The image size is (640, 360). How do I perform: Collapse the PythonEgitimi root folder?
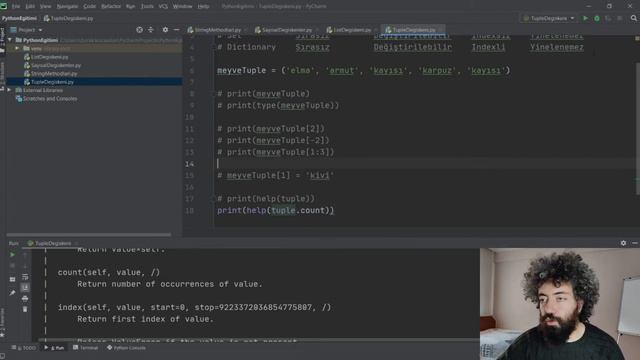10,40
